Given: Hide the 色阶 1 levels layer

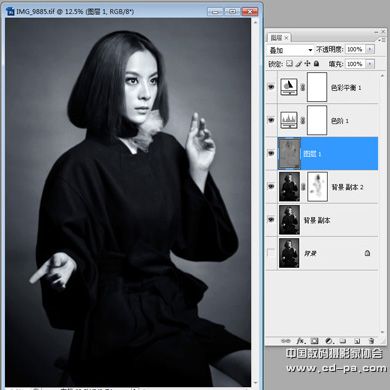Looking at the screenshot, I should click(x=271, y=120).
